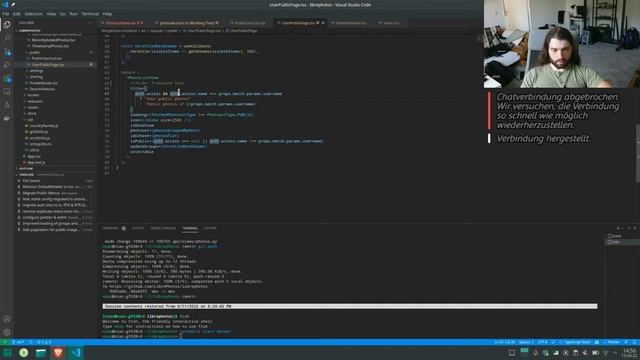Collapse the public folder in Explorer
Viewport: 640px width, 360px height.
(35, 52)
